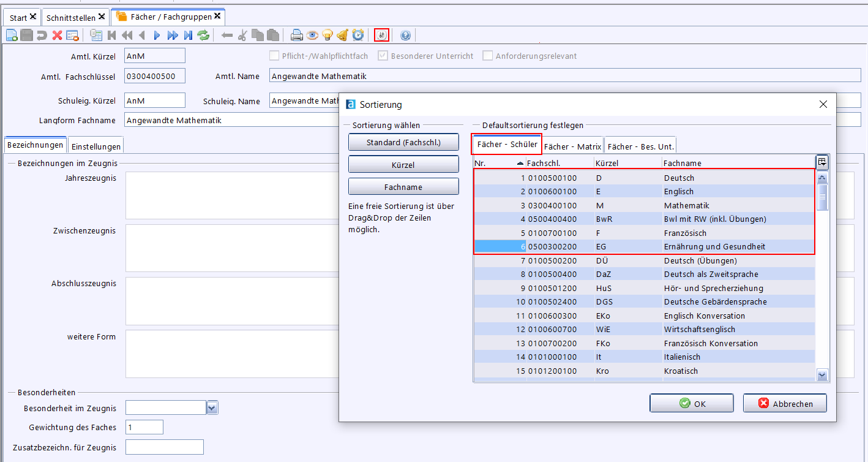The width and height of the screenshot is (868, 462).
Task: Jump to first record icon
Action: (112, 35)
